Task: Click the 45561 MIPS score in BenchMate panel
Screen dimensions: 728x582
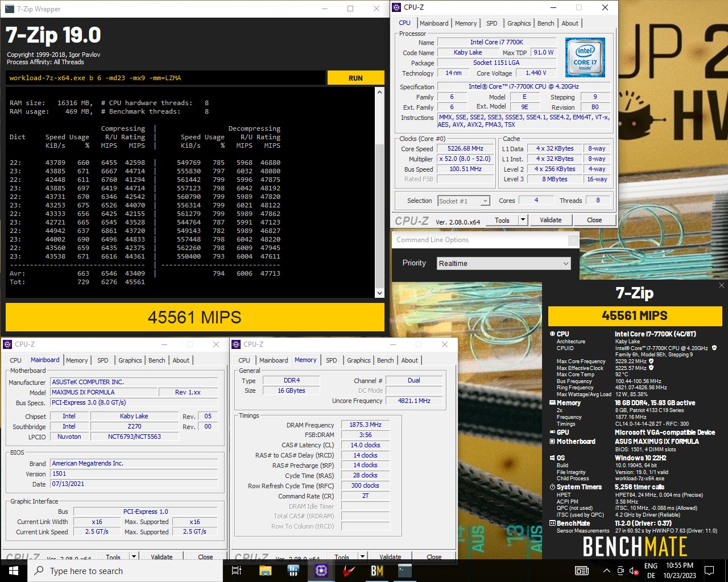Action: [635, 316]
